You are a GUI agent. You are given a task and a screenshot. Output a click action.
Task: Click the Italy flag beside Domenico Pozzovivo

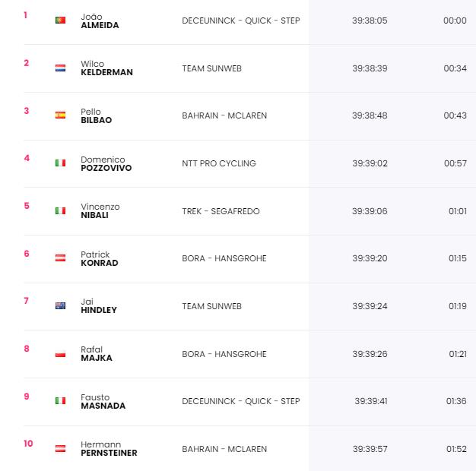click(60, 163)
